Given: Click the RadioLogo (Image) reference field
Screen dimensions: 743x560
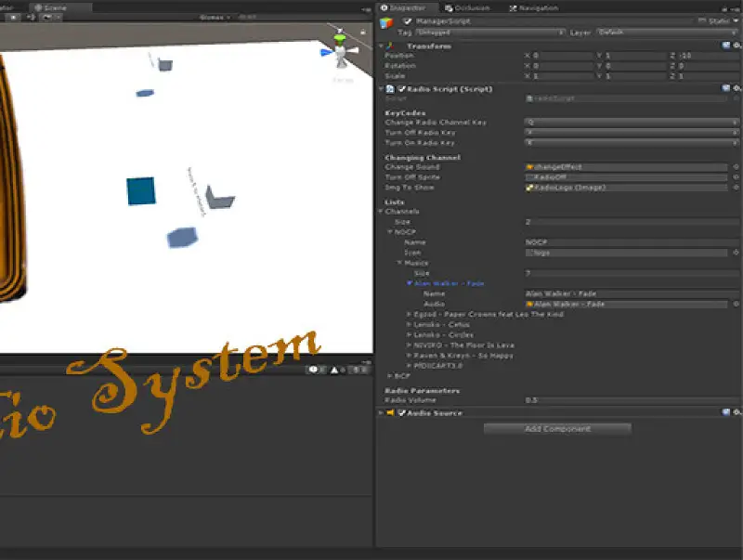Looking at the screenshot, I should [x=626, y=188].
